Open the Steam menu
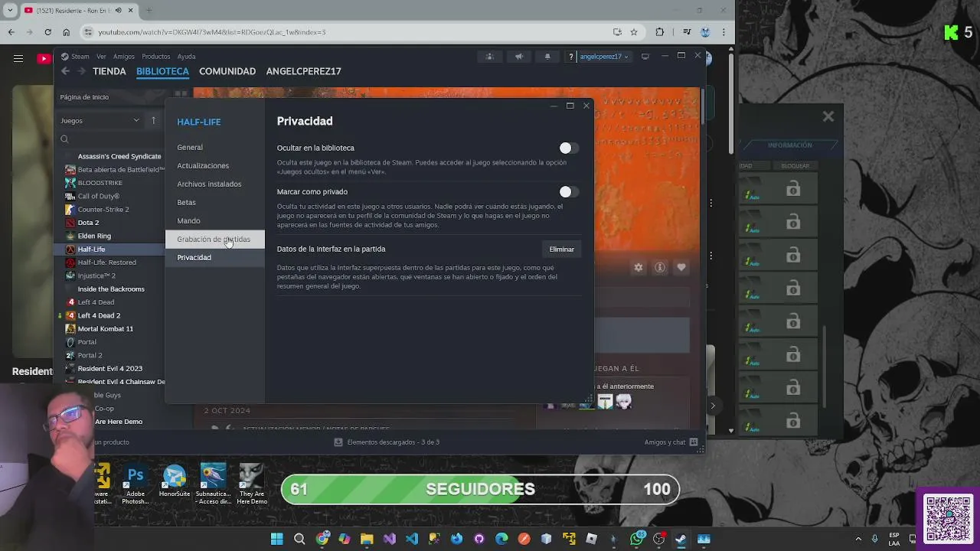980x551 pixels. tap(80, 57)
